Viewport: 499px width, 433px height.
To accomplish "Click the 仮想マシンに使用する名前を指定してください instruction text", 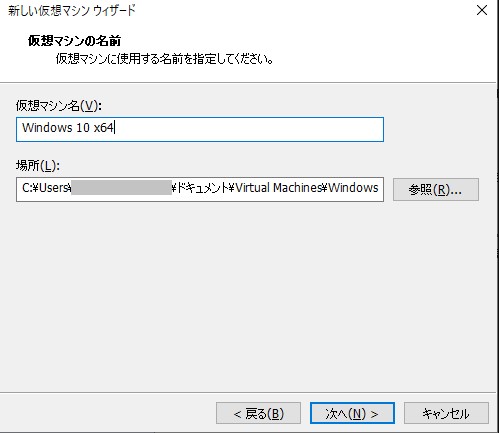I will pyautogui.click(x=164, y=59).
